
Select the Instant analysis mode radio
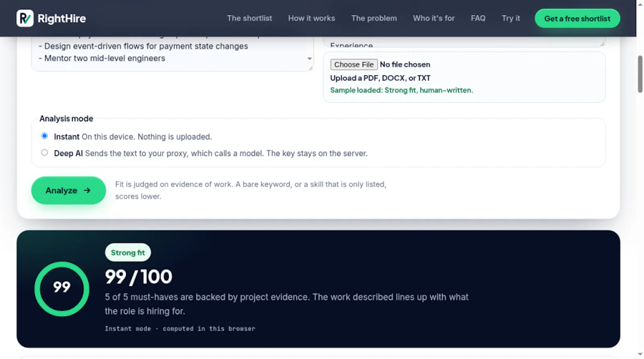tap(45, 136)
